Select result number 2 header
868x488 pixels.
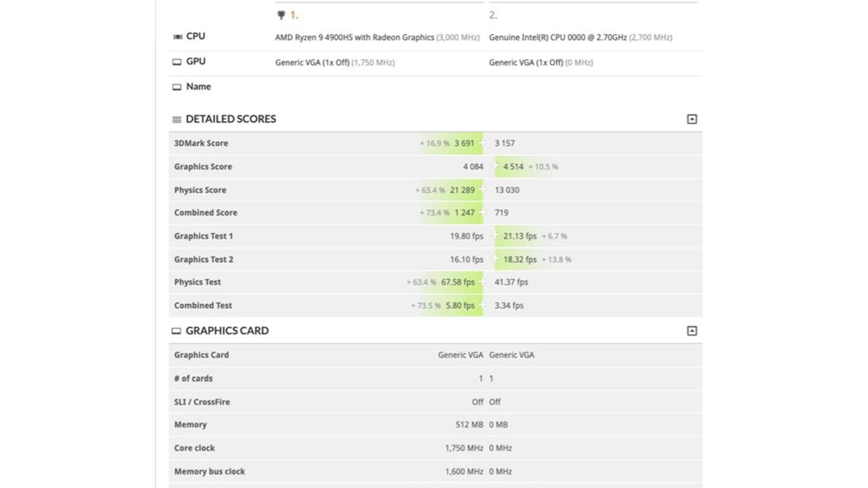493,15
